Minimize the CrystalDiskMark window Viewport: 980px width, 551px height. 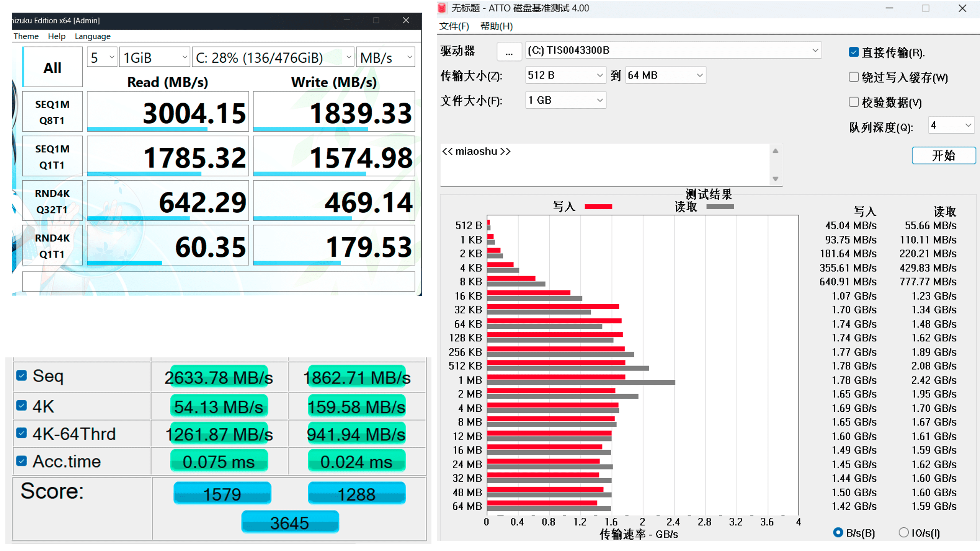click(x=346, y=20)
